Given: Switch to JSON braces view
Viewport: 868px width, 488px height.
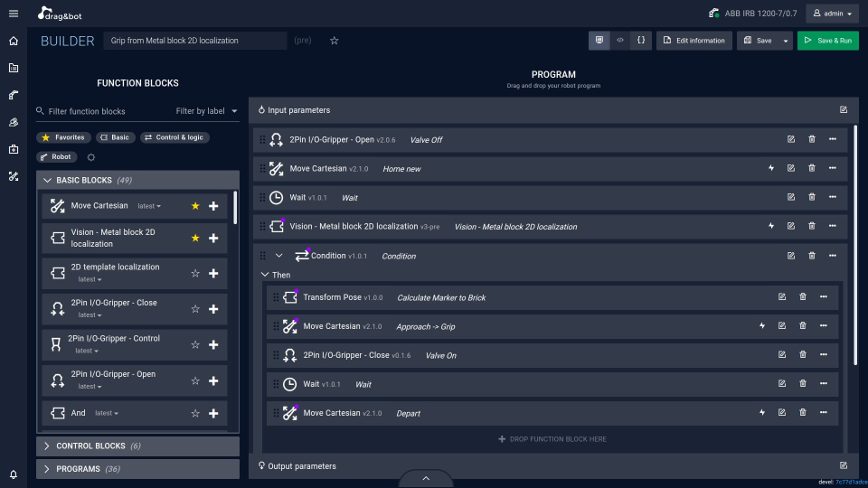Looking at the screenshot, I should click(641, 41).
